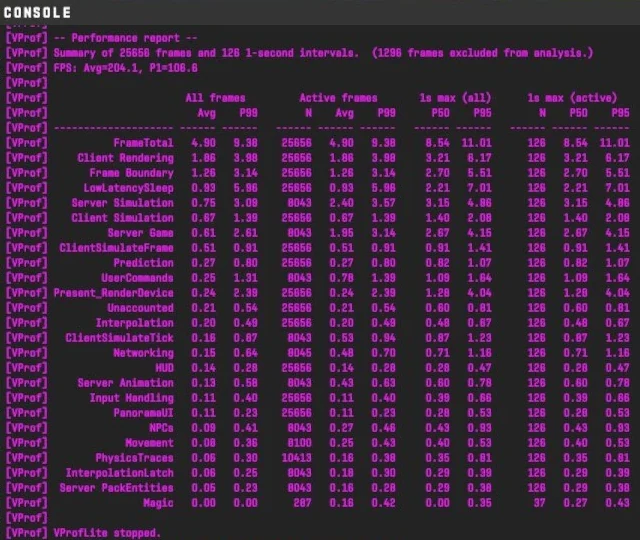Screen dimensions: 640x540
Task: Select the FrameTotal row label
Action: pyautogui.click(x=143, y=143)
